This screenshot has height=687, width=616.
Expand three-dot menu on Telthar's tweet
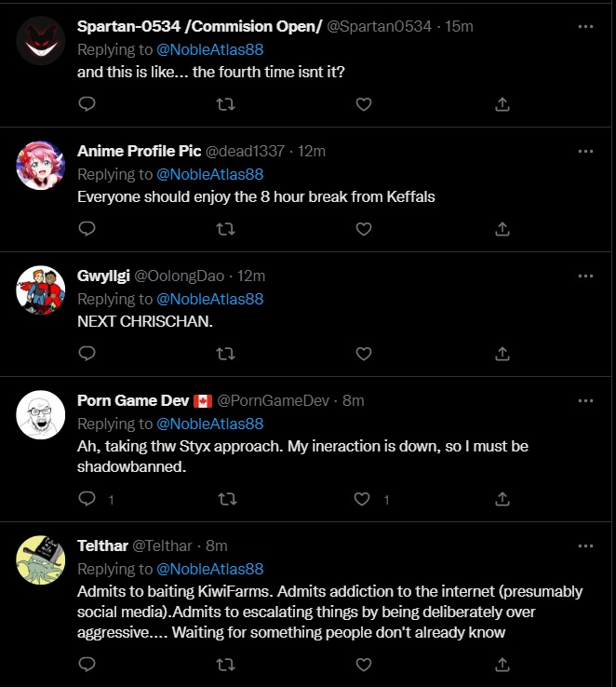(585, 546)
